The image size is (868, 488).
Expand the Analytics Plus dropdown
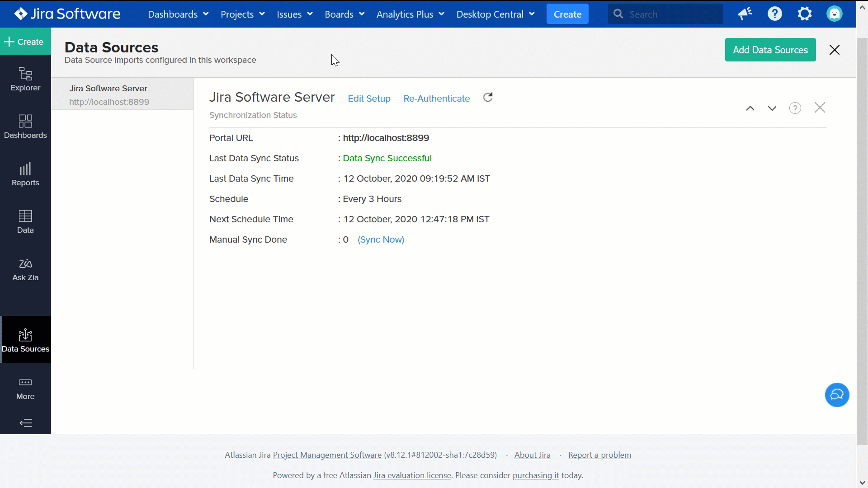click(410, 14)
